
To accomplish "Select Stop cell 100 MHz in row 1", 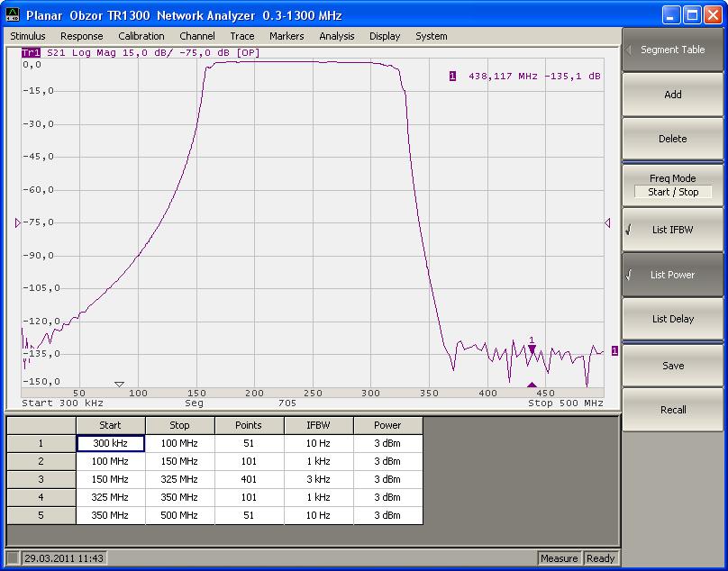I will click(179, 443).
